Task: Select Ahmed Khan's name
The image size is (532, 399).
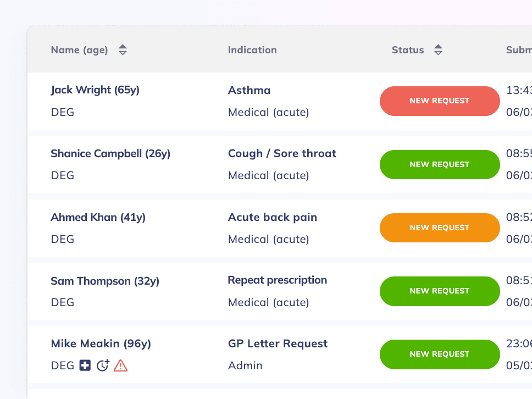Action: point(98,217)
